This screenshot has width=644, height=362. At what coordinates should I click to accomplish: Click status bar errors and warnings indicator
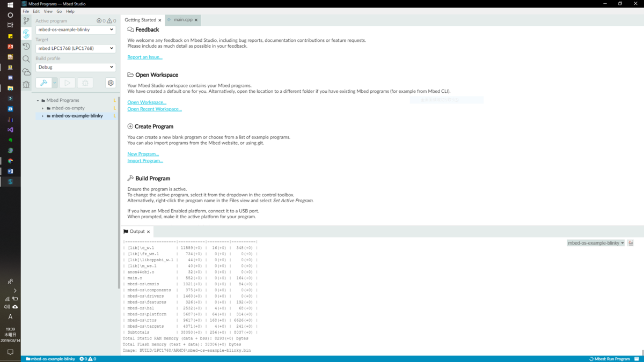coord(87,359)
